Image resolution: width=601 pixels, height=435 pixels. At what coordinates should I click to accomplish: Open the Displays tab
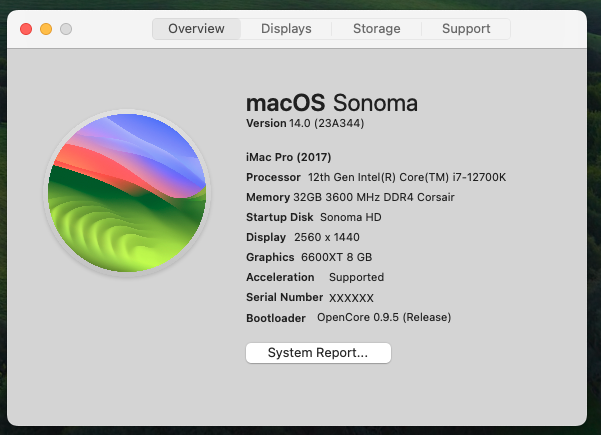(x=286, y=29)
